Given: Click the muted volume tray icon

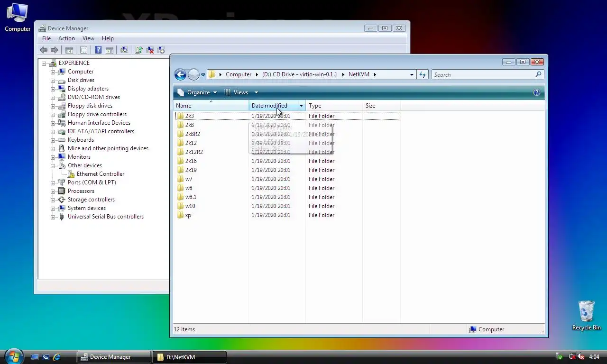Looking at the screenshot, I should tap(581, 356).
